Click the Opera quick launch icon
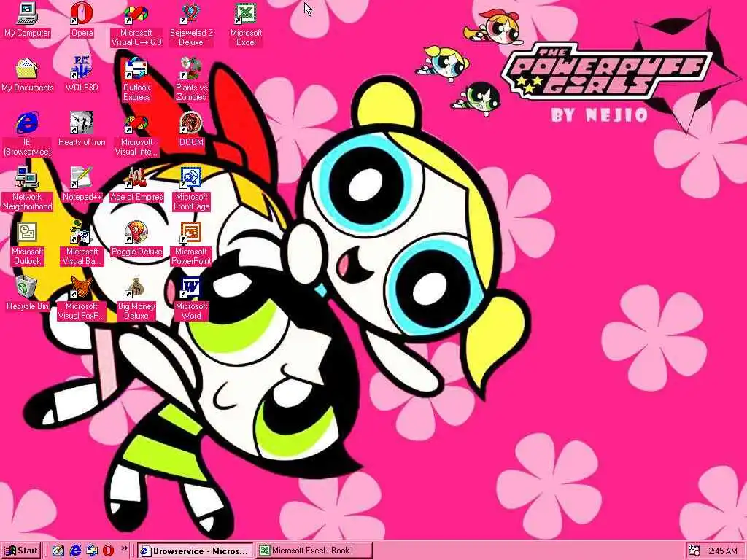The width and height of the screenshot is (747, 560). coord(108,551)
